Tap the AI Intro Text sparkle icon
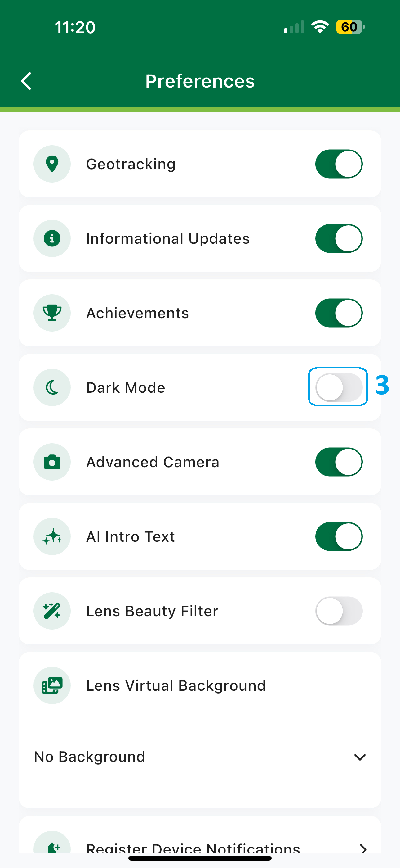 click(x=52, y=536)
